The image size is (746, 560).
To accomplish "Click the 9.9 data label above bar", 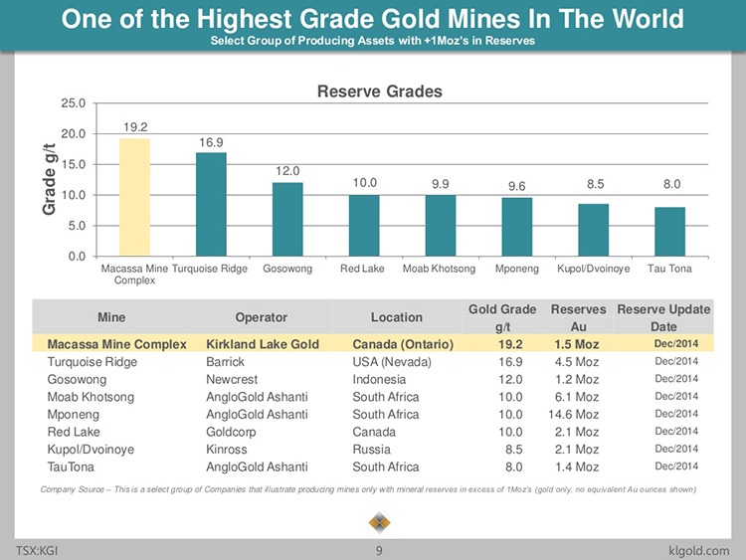I will coord(441,184).
